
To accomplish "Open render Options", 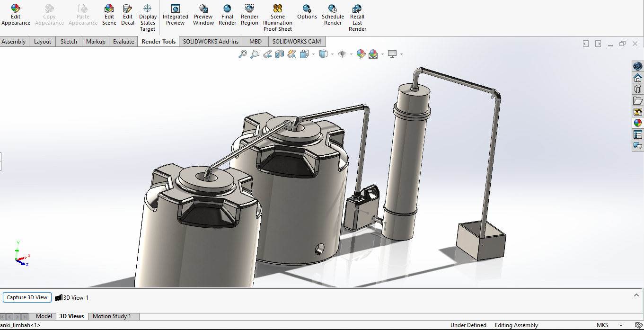I will pyautogui.click(x=307, y=12).
